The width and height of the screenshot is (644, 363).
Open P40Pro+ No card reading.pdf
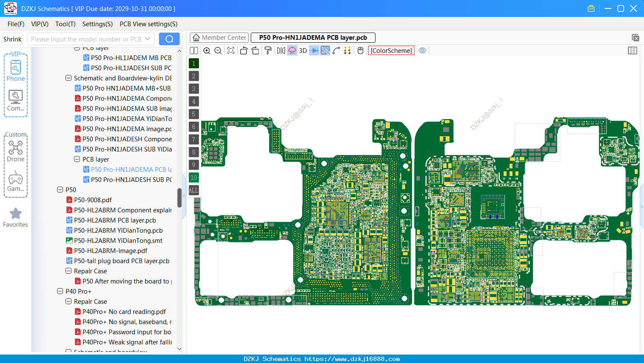[x=124, y=311]
